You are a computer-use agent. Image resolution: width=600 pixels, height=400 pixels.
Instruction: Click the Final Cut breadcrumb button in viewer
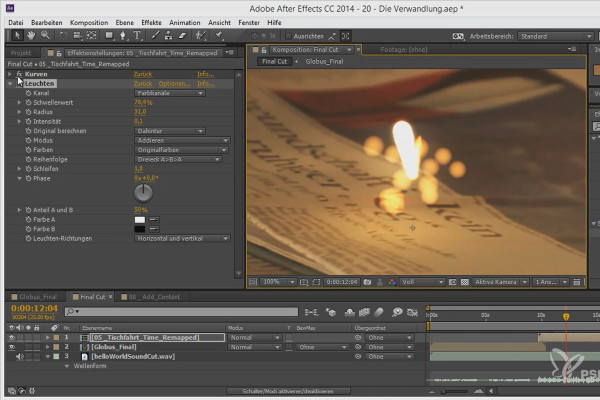tap(274, 61)
